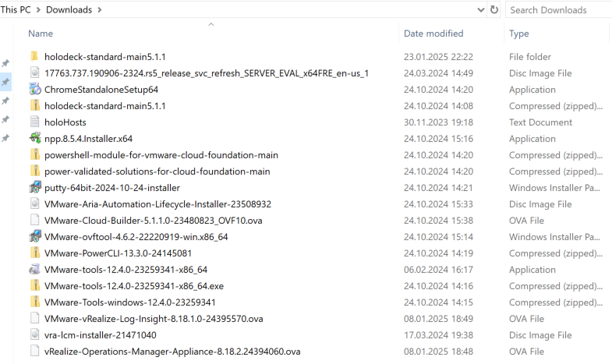The image size is (612, 364).
Task: Sort files by the Name column header
Action: (41, 34)
